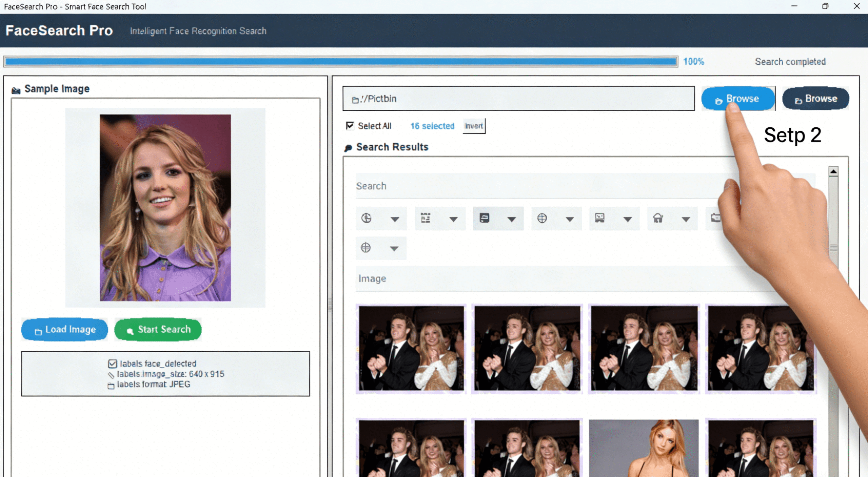Toggle the face_detected label checkbox
This screenshot has width=868, height=477.
coord(112,364)
